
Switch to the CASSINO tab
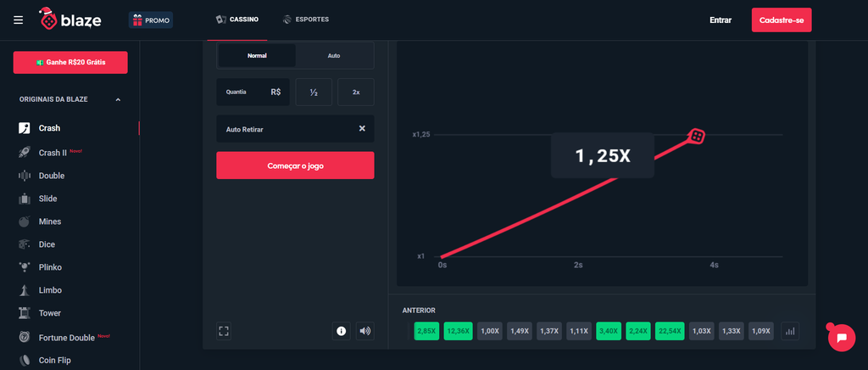237,20
